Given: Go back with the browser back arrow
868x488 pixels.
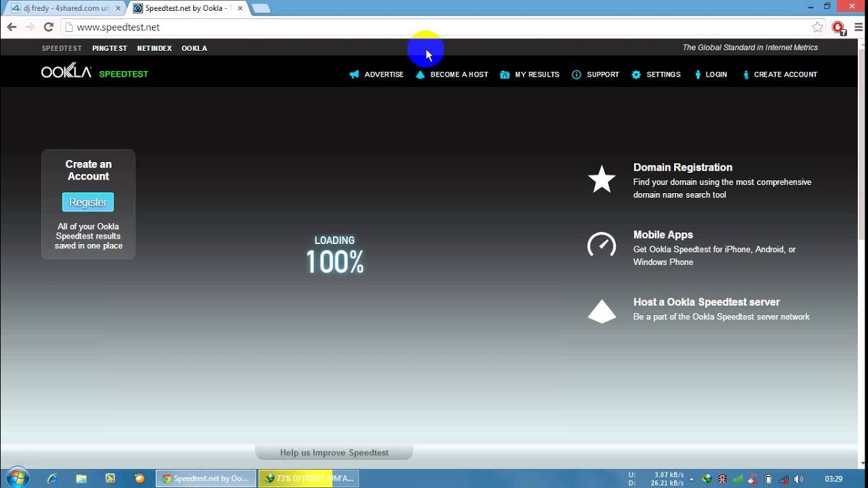Looking at the screenshot, I should (x=12, y=27).
